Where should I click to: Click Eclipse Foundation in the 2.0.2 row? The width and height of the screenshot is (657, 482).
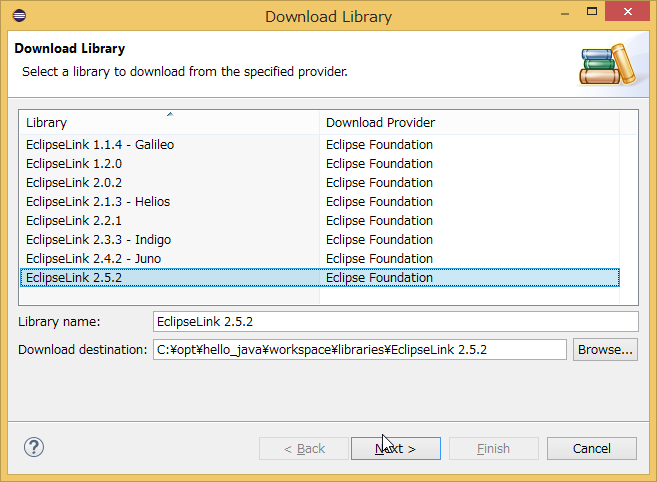(379, 182)
